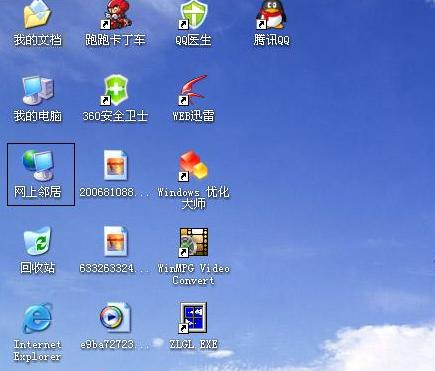Click the 回收站 label text
Image resolution: width=435 pixels, height=371 pixels.
[37, 268]
